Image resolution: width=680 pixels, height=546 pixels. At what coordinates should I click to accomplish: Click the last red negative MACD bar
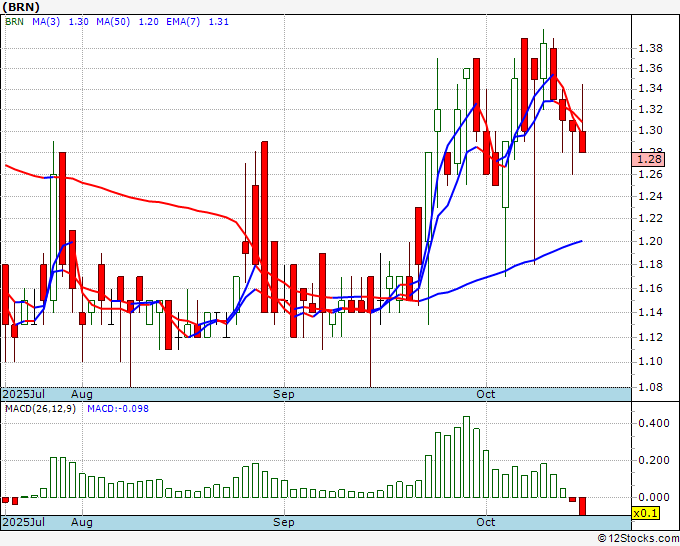coord(582,507)
